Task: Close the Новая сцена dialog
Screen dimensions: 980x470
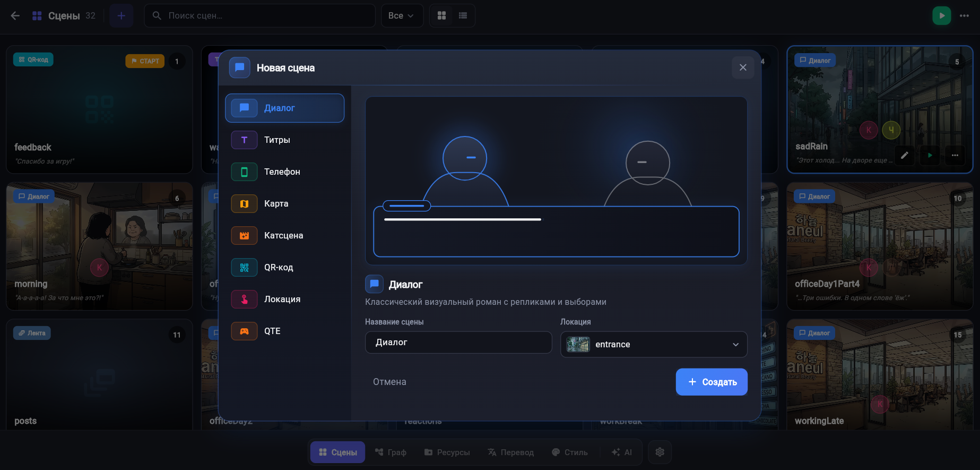Action: click(x=743, y=67)
